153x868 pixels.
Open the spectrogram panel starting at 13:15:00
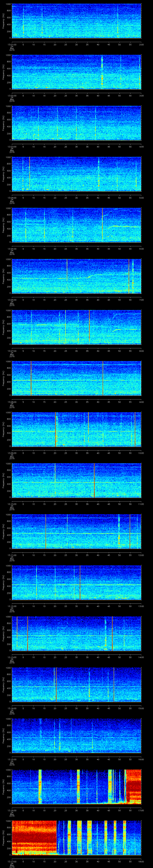[76, 736]
